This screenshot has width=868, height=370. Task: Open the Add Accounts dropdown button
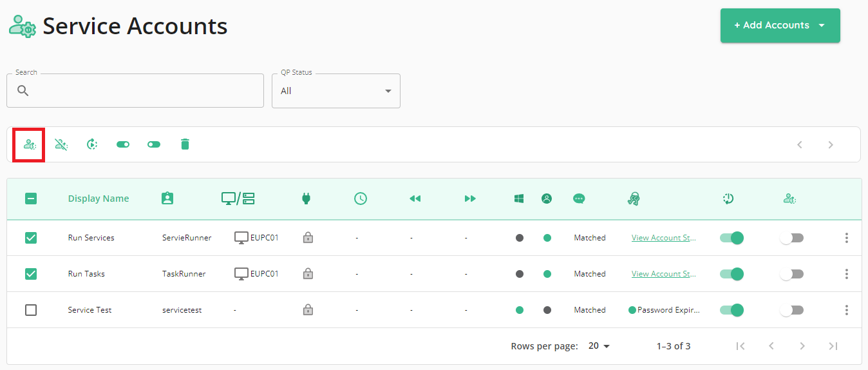pyautogui.click(x=780, y=25)
